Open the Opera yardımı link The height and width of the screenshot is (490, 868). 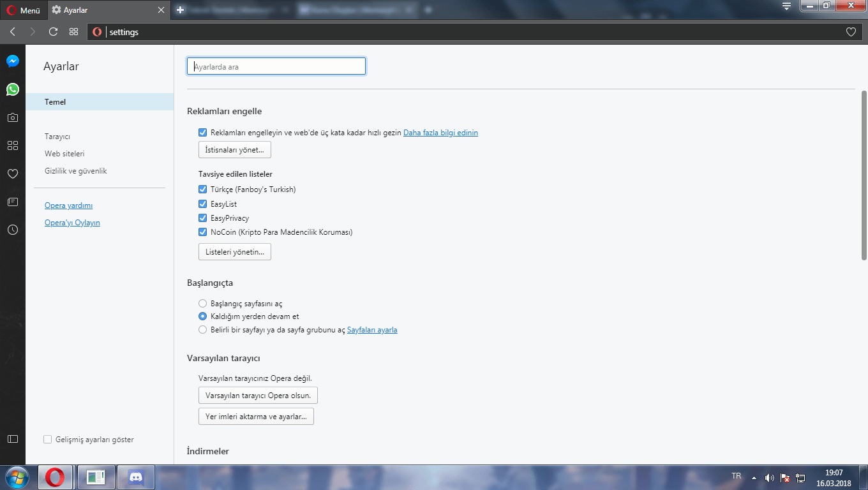[69, 205]
